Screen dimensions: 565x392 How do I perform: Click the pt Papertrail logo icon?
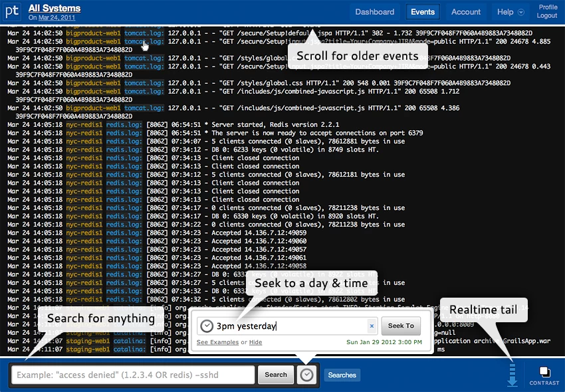click(12, 11)
